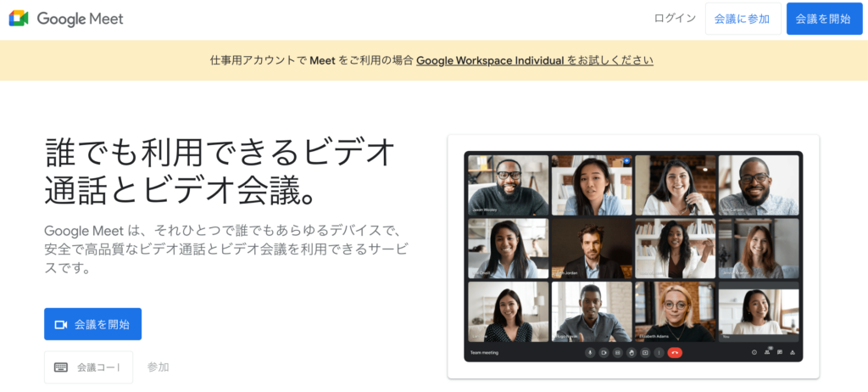Click the 'Team meeting' label in illustration
Screen dimensions: 868x392
(484, 353)
